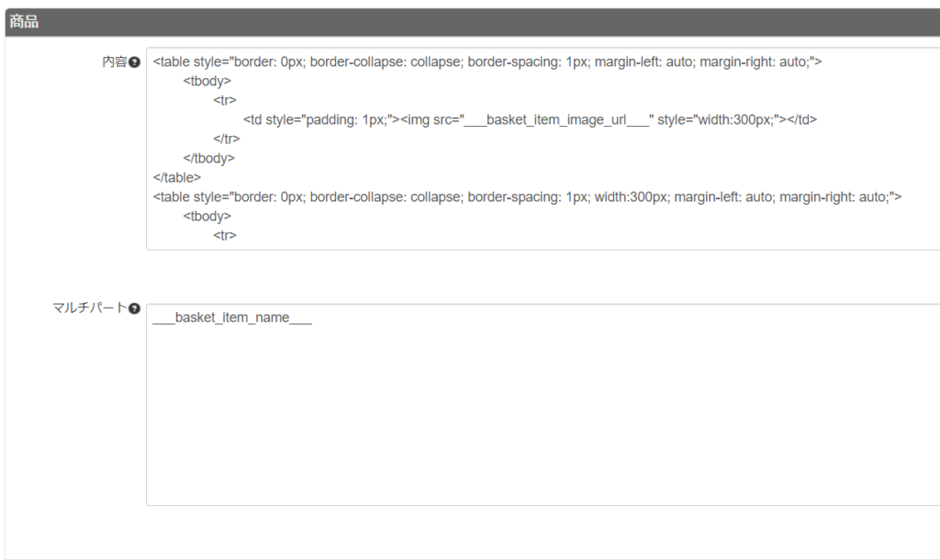This screenshot has width=940, height=560.
Task: Click the help icon beside 内容
Action: (x=135, y=62)
